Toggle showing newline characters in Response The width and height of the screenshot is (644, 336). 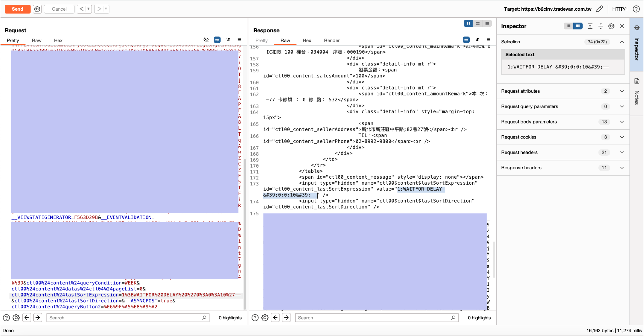point(477,40)
